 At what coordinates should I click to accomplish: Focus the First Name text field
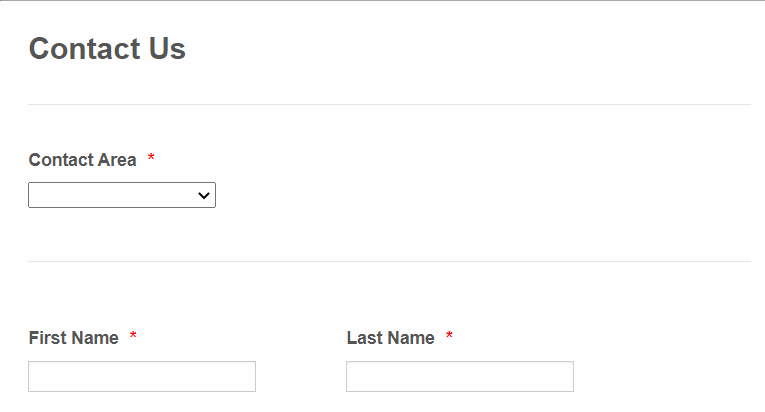[142, 377]
